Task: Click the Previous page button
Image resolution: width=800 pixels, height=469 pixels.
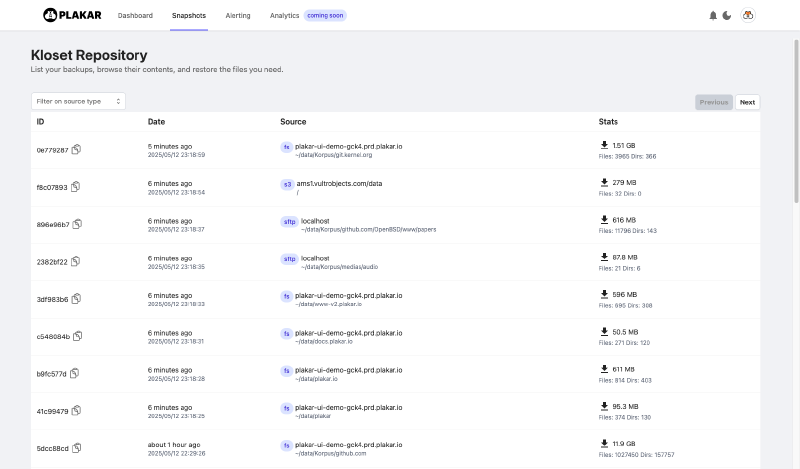Action: [x=714, y=102]
